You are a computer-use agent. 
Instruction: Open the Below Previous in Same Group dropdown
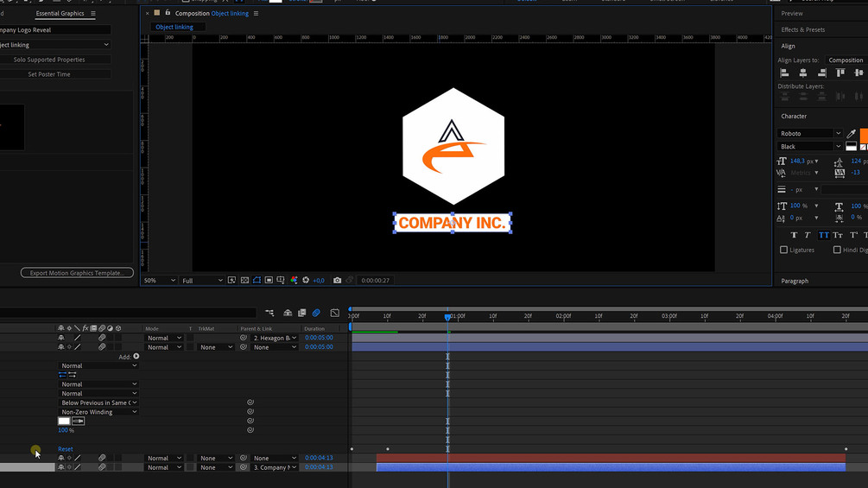point(98,402)
